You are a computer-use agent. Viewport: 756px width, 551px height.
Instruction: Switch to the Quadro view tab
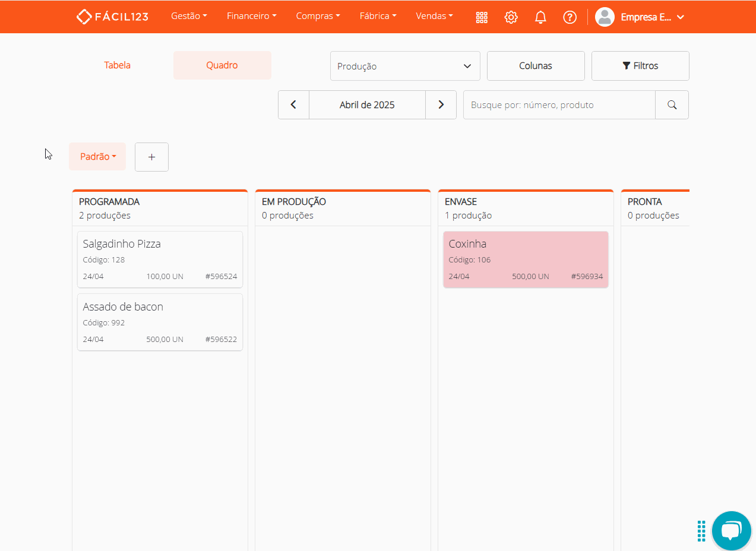[x=222, y=65]
